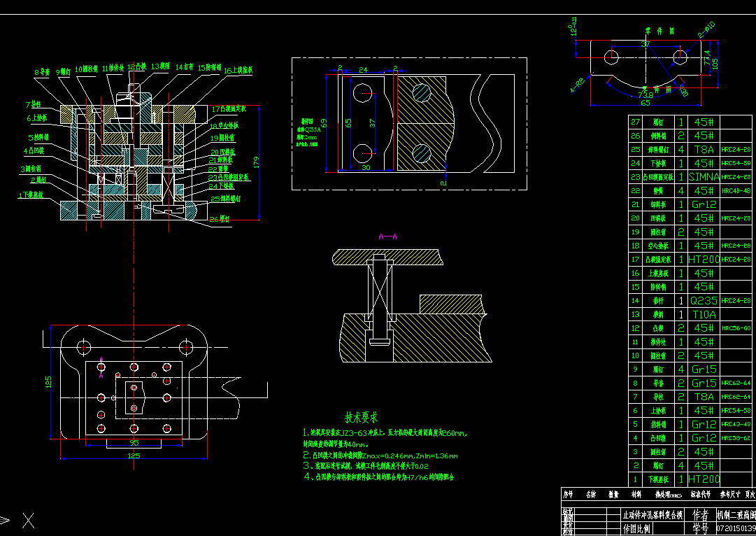
Task: Select the 序号 column header
Action: pyautogui.click(x=569, y=495)
